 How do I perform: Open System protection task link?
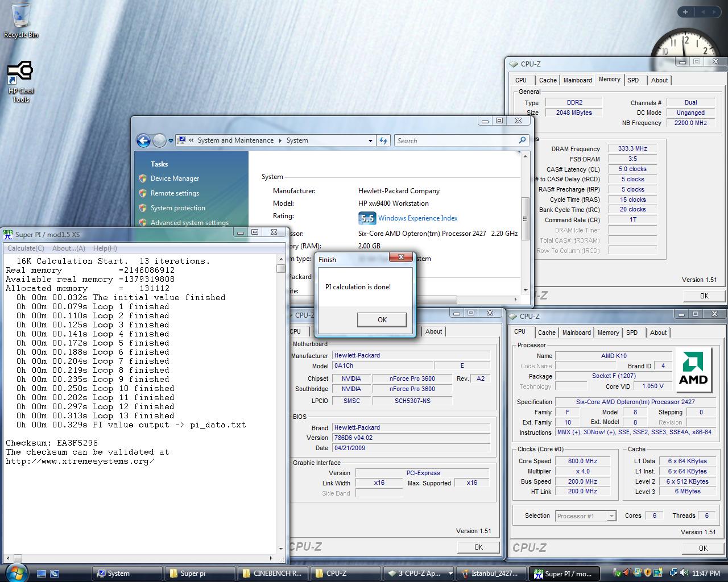[x=178, y=207]
